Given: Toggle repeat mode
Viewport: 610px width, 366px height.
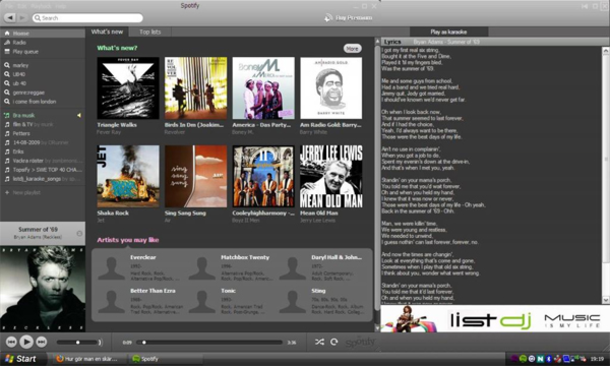Looking at the screenshot, I should [x=334, y=342].
